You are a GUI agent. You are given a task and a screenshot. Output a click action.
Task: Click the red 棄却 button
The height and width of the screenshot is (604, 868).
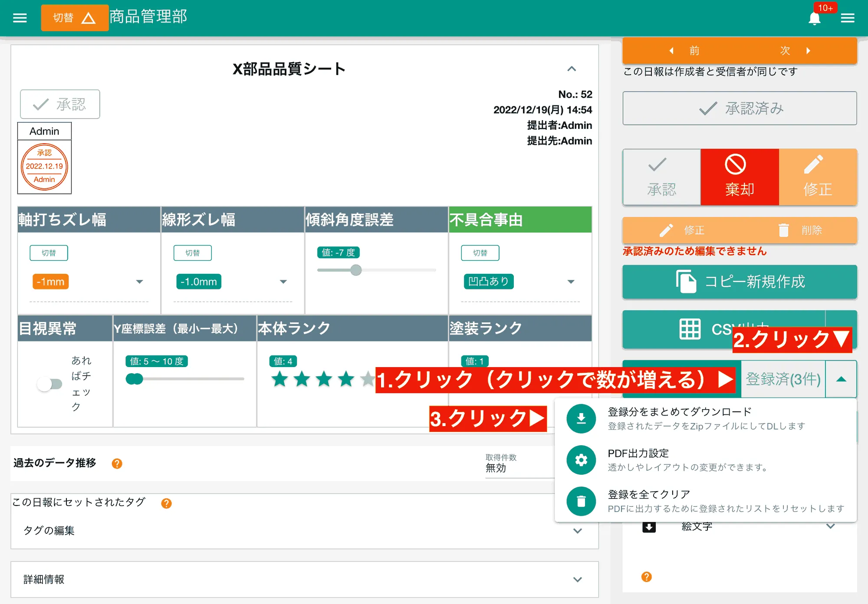point(739,177)
